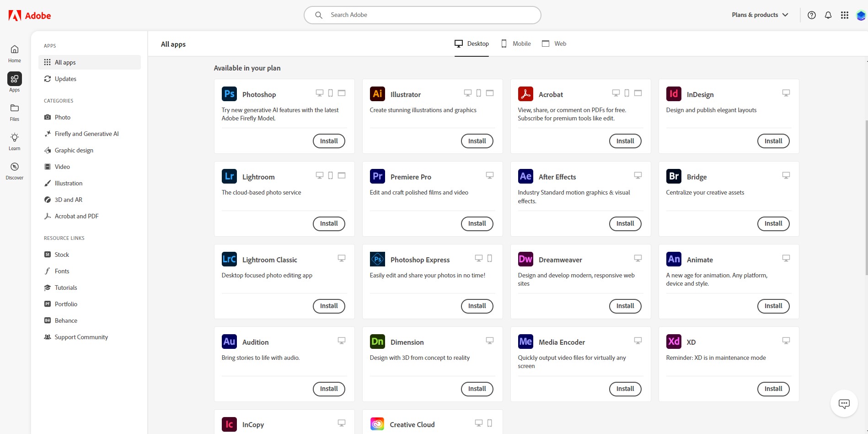868x434 pixels.
Task: Click the Creative Cloud app icon
Action: 377,424
